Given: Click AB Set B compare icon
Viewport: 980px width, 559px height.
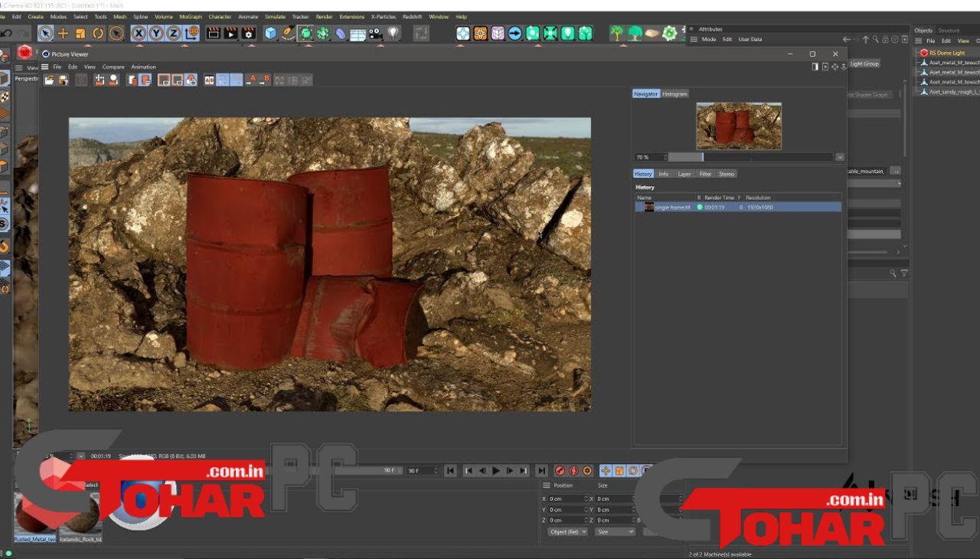Looking at the screenshot, I should 265,80.
